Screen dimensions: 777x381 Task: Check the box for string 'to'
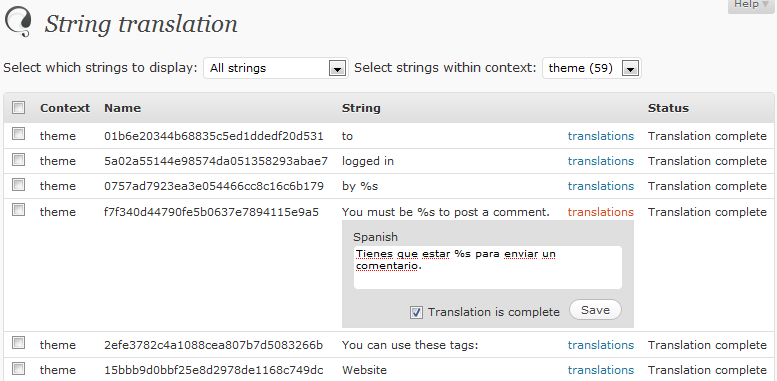pyautogui.click(x=19, y=134)
